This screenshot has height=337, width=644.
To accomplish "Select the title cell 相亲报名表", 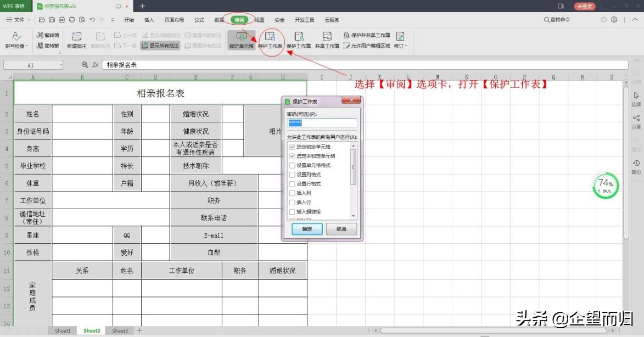I will coord(161,93).
